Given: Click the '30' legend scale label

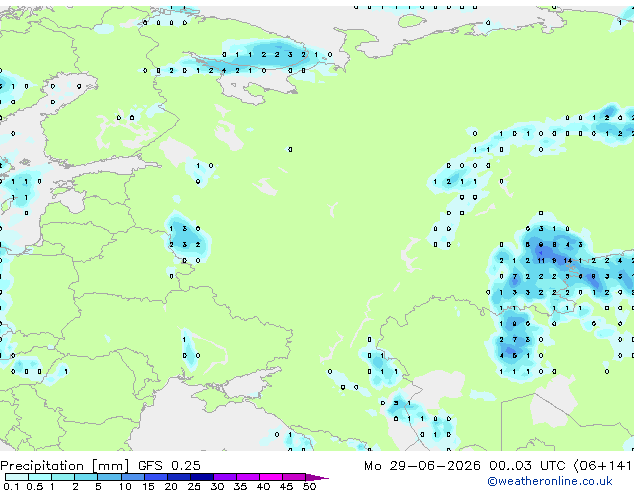Looking at the screenshot, I should coord(217,486).
